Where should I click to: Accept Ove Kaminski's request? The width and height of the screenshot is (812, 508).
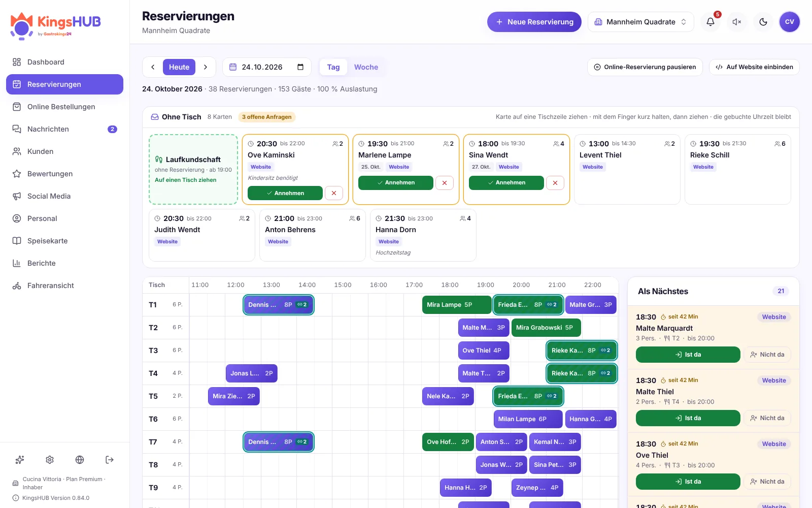coord(285,193)
